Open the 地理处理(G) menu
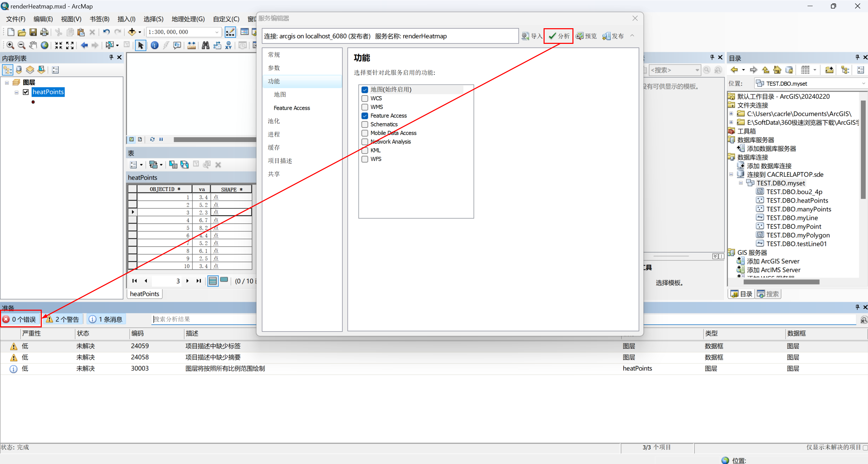Viewport: 868px width, 464px height. tap(188, 19)
